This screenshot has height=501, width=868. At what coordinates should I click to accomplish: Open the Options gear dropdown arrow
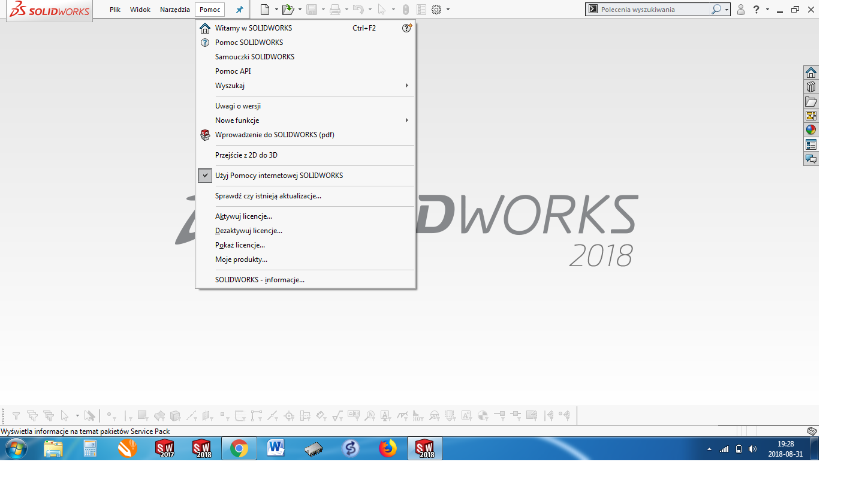pos(448,10)
